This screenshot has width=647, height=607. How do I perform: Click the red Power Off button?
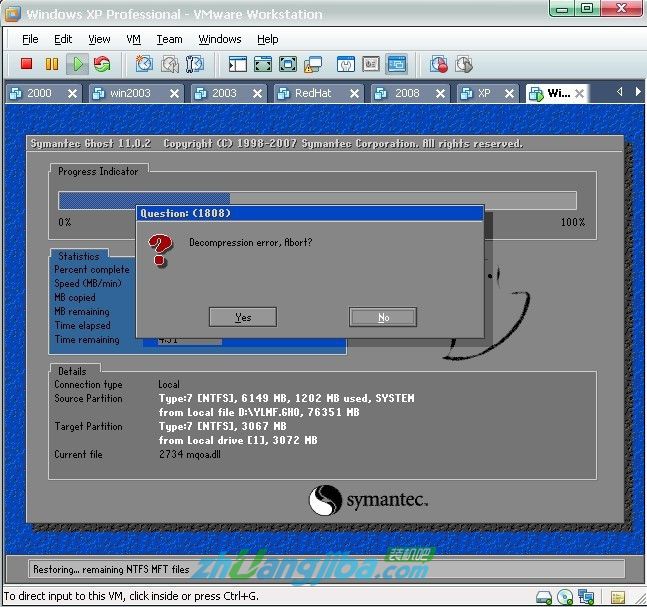pyautogui.click(x=27, y=64)
